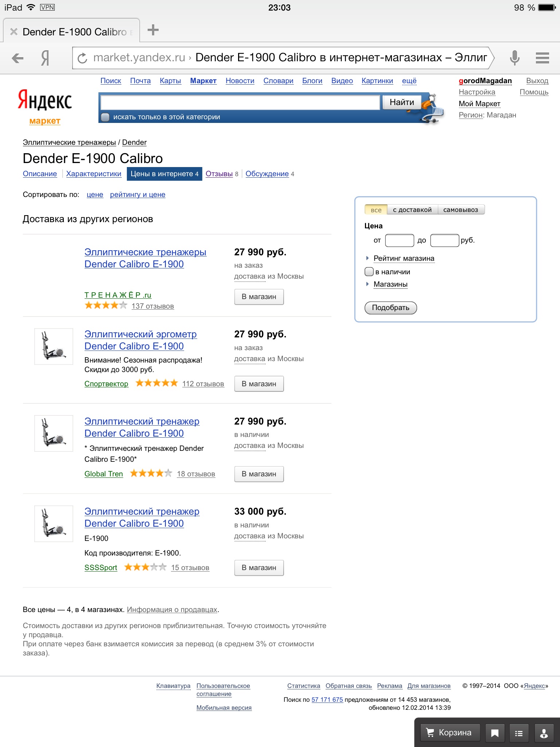560x747 pixels.
Task: Tap the browser back arrow
Action: (17, 58)
